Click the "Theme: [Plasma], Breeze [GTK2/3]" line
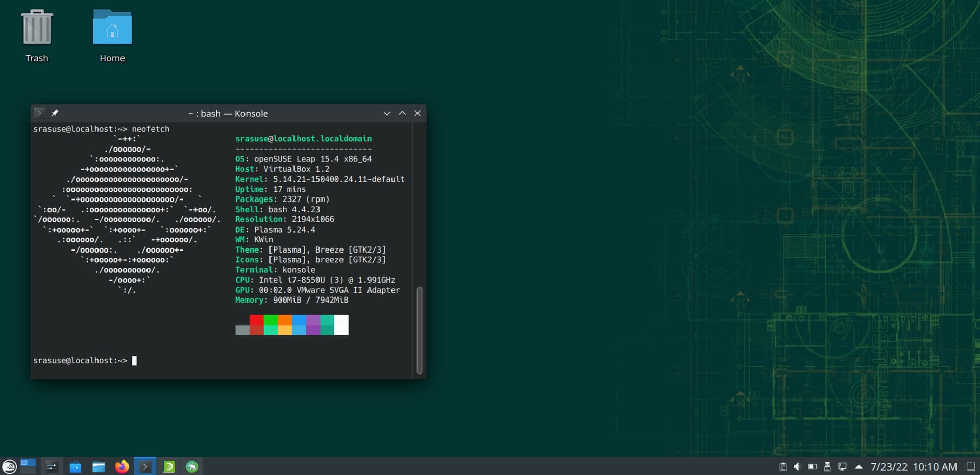 pyautogui.click(x=310, y=249)
